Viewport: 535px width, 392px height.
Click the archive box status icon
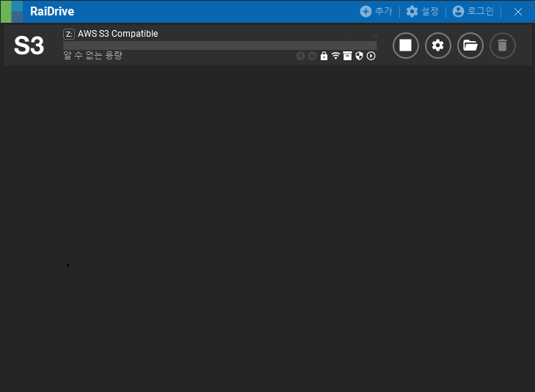[x=347, y=56]
